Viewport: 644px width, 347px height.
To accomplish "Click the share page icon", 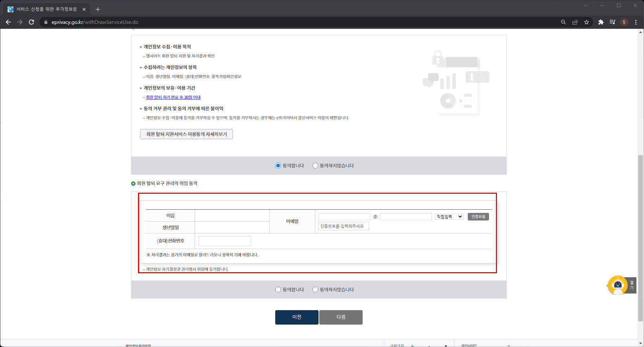I will coord(575,22).
